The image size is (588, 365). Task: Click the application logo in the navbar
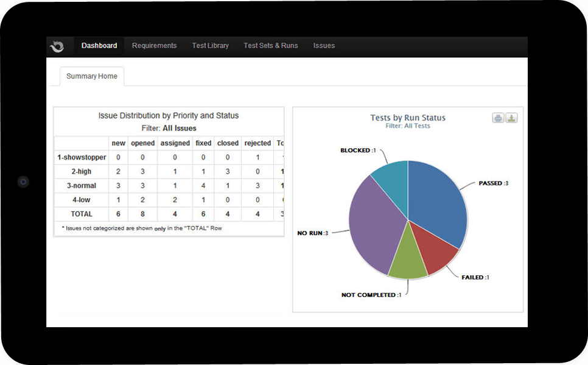click(x=57, y=46)
